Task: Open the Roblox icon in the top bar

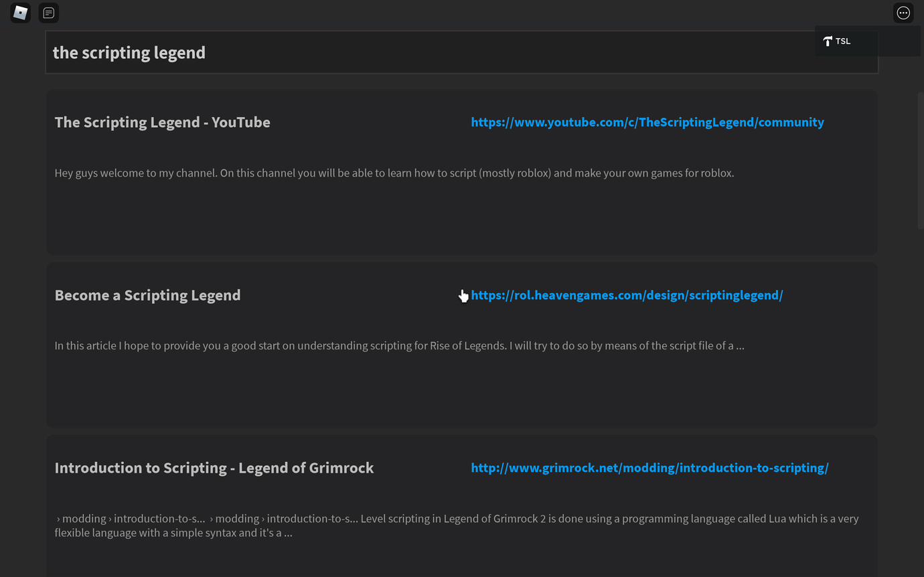Action: [x=19, y=12]
